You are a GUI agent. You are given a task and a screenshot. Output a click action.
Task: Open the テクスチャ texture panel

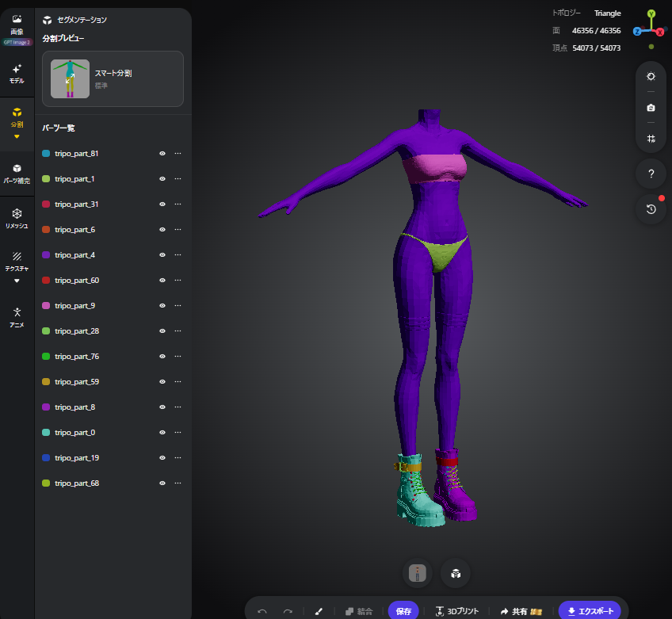click(x=17, y=262)
